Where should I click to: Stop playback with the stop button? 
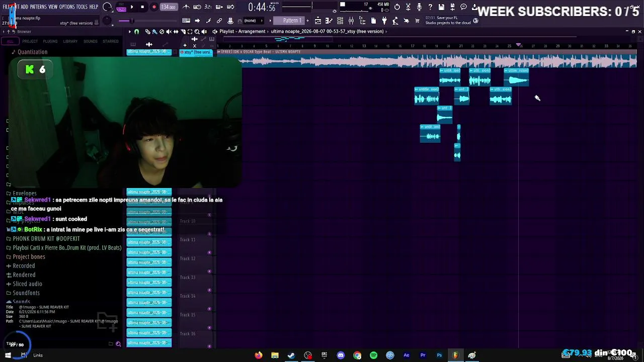point(142,7)
